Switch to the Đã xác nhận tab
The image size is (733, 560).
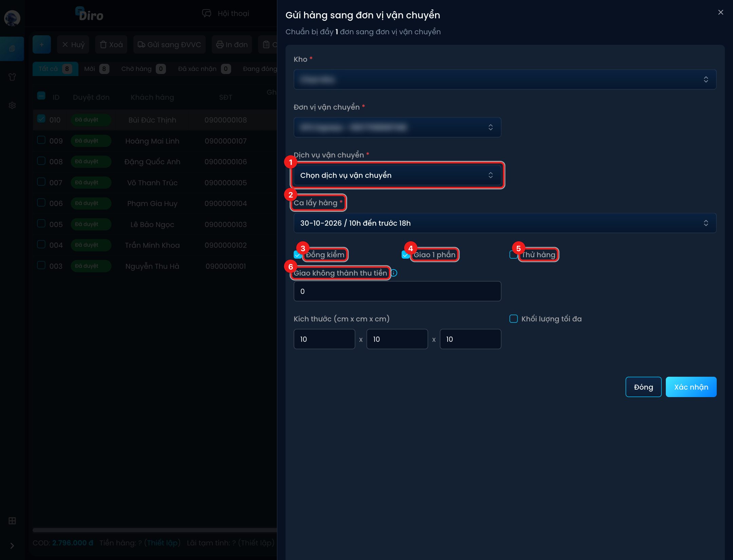(204, 69)
